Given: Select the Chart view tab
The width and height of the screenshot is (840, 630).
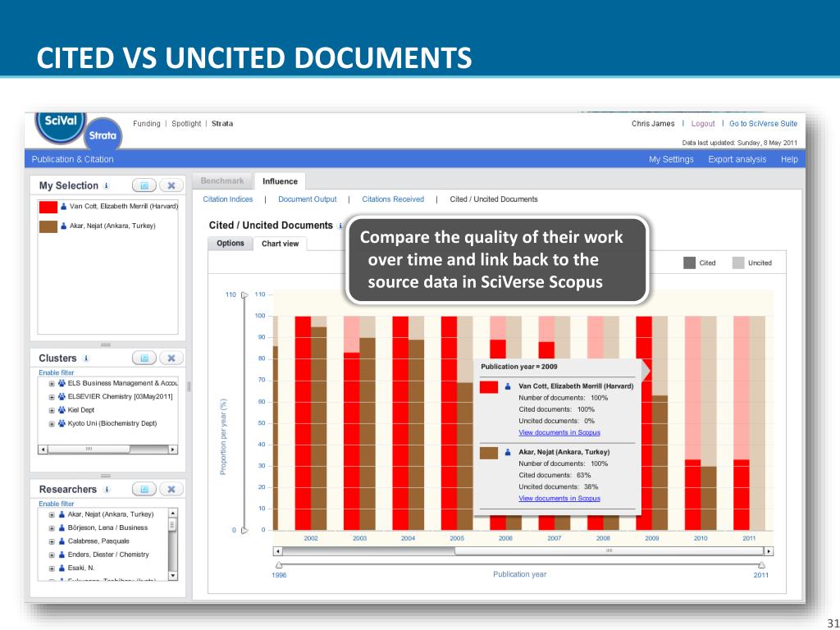Looking at the screenshot, I should point(281,243).
